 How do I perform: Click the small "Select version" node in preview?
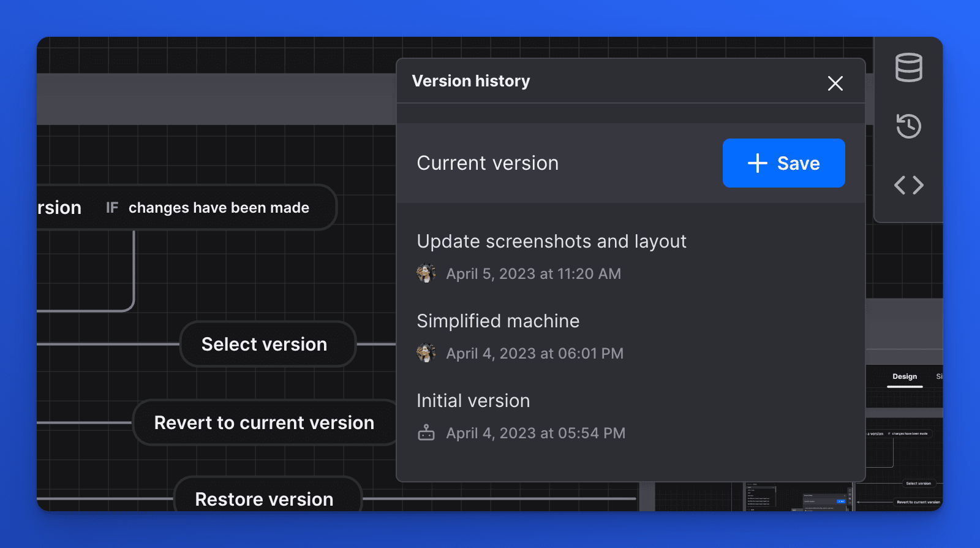coord(918,484)
